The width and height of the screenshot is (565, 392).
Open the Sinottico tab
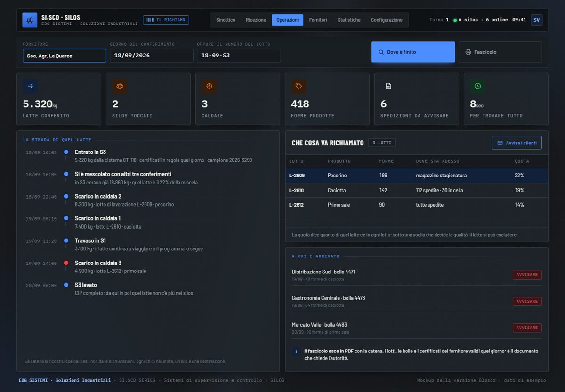click(x=226, y=20)
